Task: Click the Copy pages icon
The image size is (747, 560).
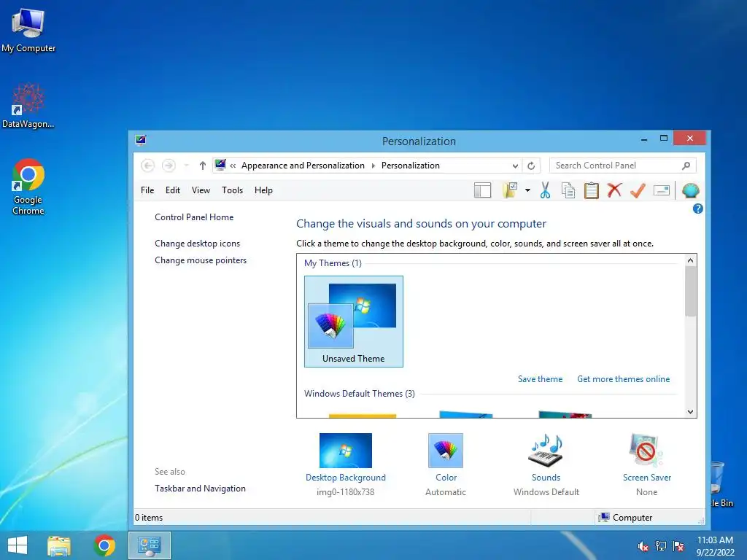Action: coord(568,190)
